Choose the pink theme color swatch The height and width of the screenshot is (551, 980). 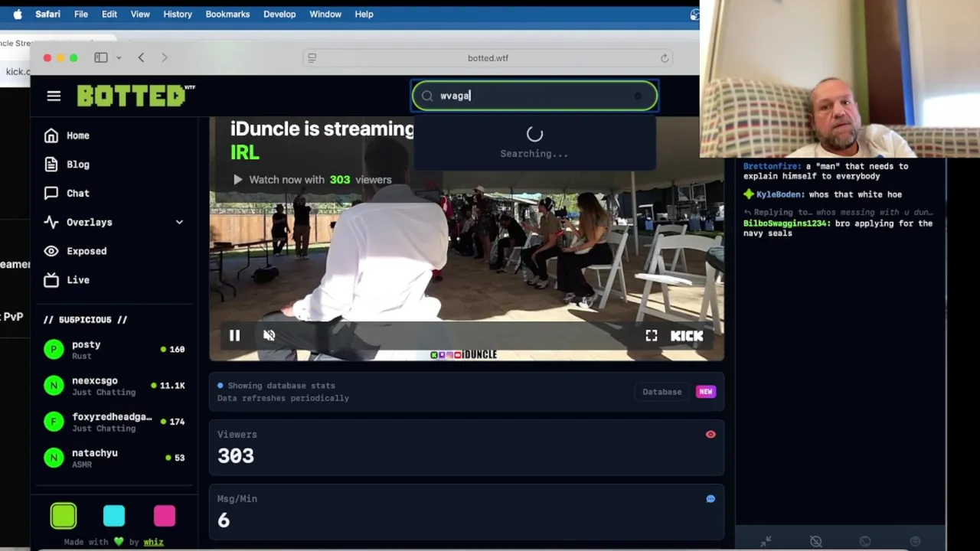coord(165,516)
